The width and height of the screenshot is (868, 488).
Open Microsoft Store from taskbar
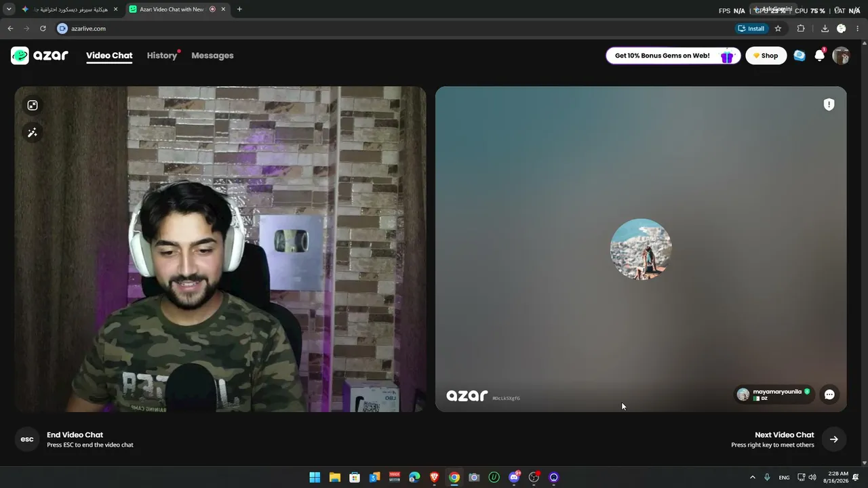355,477
